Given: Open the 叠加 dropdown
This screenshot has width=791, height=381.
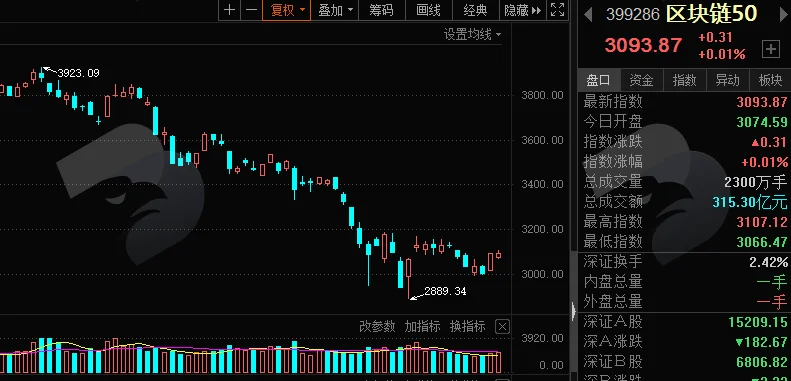Looking at the screenshot, I should click(335, 10).
